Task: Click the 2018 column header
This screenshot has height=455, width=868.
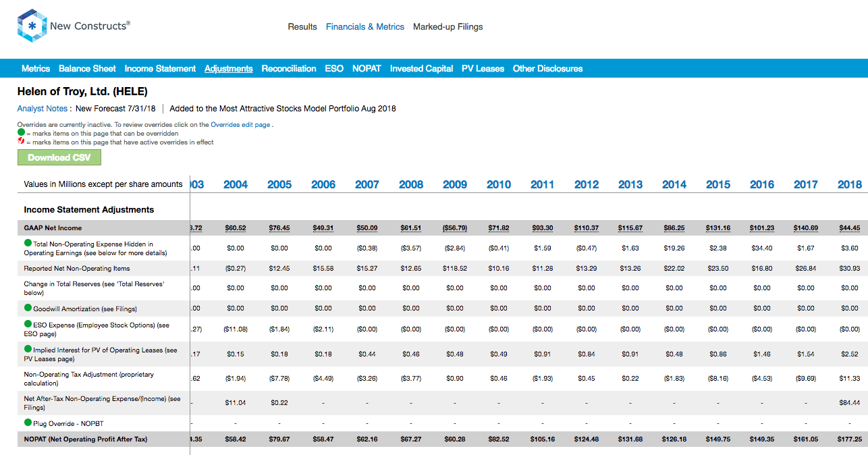Action: point(850,184)
